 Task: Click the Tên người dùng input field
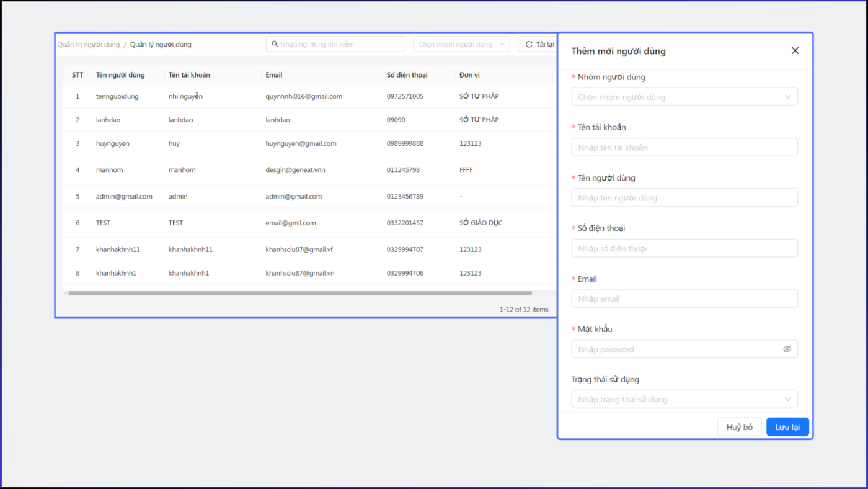(x=684, y=198)
